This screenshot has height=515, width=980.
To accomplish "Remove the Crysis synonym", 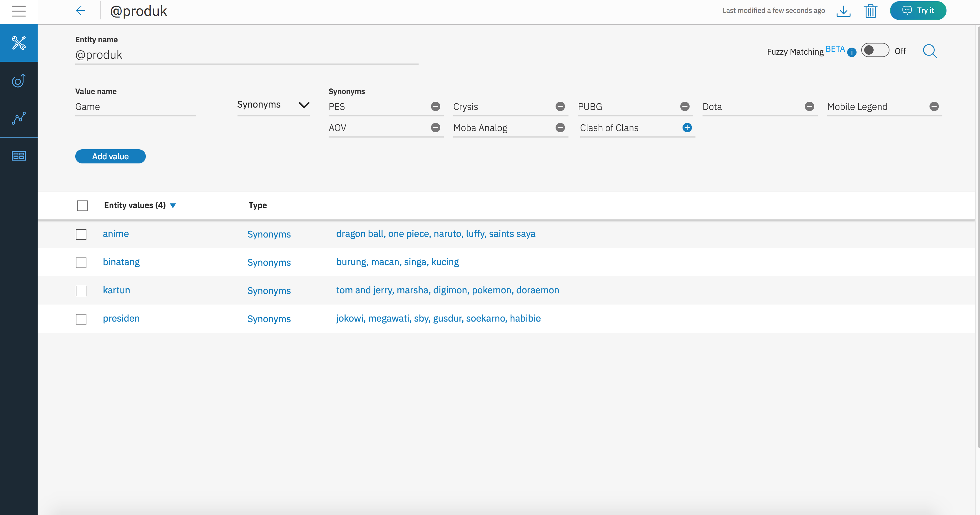I will coord(560,106).
